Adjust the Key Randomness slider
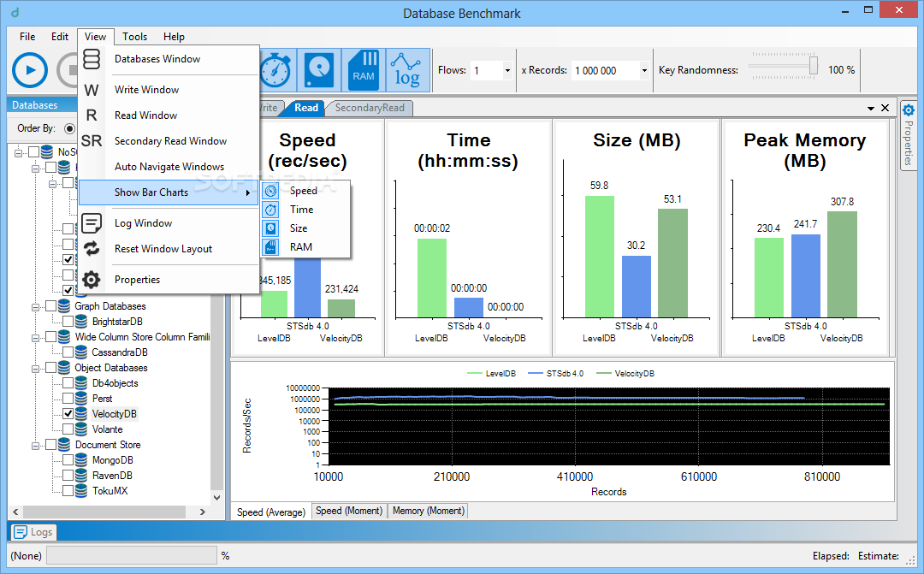This screenshot has width=924, height=574. click(x=814, y=65)
